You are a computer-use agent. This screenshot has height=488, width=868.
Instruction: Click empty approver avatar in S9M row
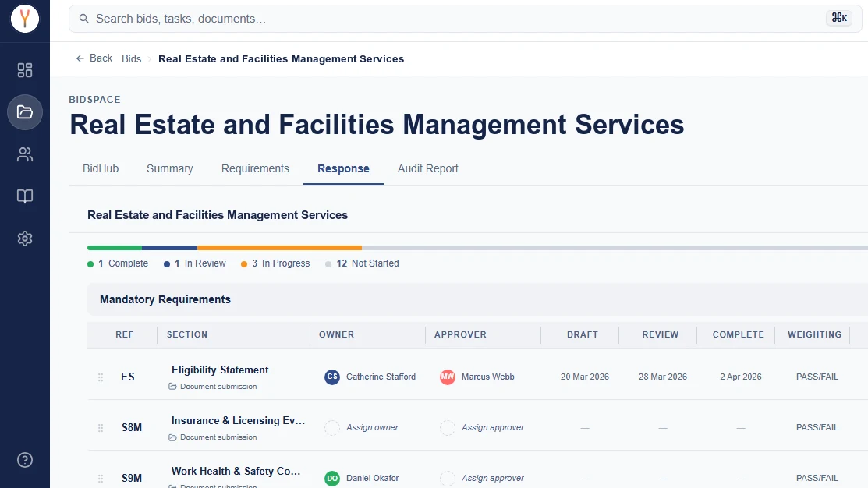coord(448,478)
